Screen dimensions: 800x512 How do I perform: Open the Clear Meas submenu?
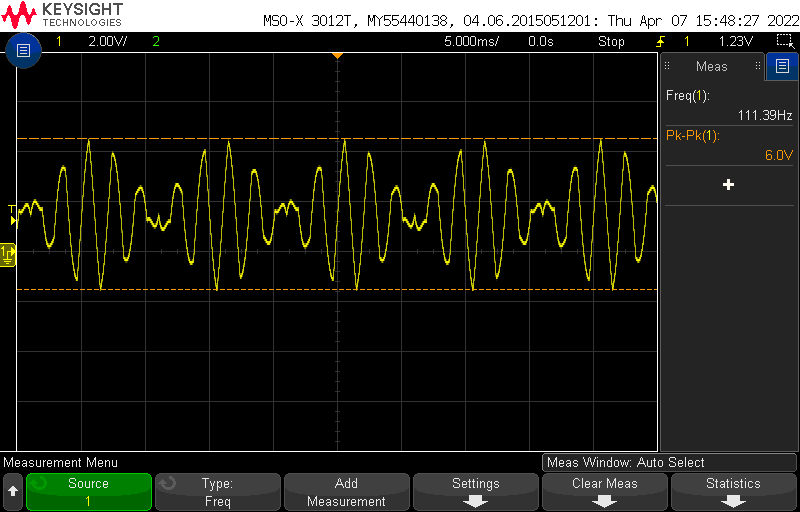pyautogui.click(x=605, y=492)
